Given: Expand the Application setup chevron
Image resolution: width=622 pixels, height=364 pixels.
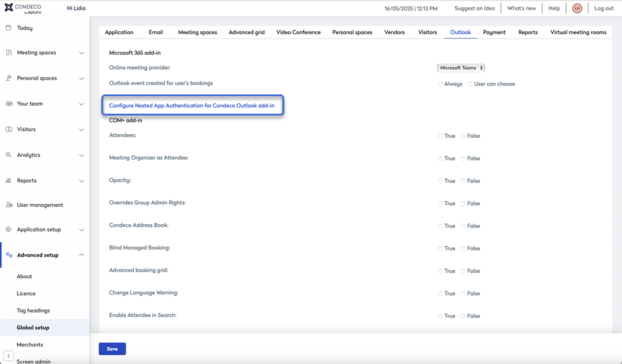Looking at the screenshot, I should pyautogui.click(x=81, y=230).
